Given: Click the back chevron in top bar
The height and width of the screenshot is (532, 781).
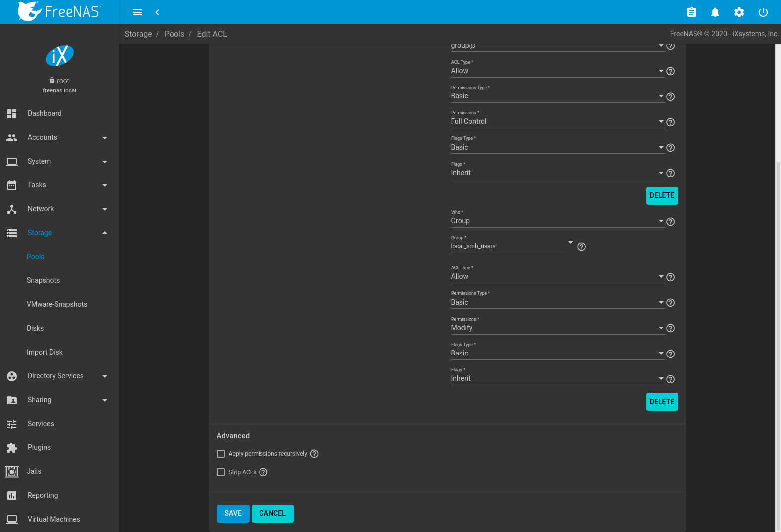Looking at the screenshot, I should (x=157, y=12).
